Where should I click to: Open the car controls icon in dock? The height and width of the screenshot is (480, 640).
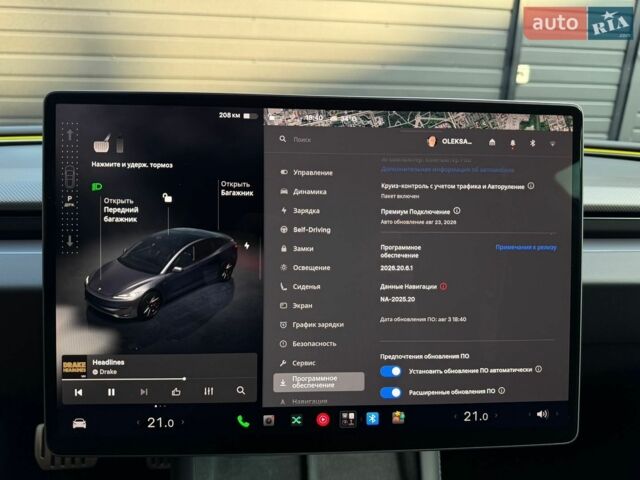(x=79, y=423)
